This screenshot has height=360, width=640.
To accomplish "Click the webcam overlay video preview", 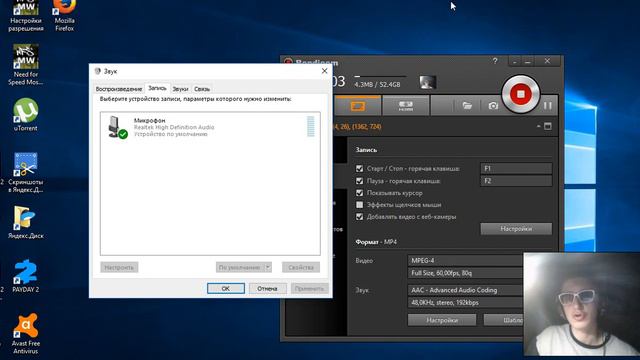I will 582,304.
